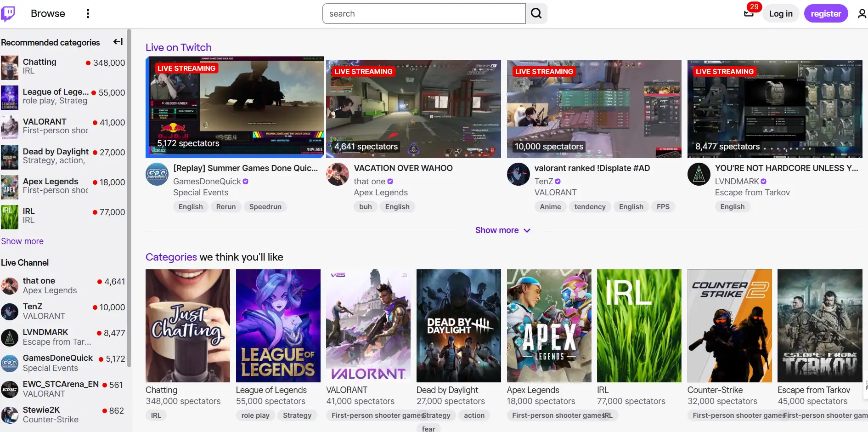Screen dimensions: 868x432
Task: Click the register button
Action: coord(826,14)
